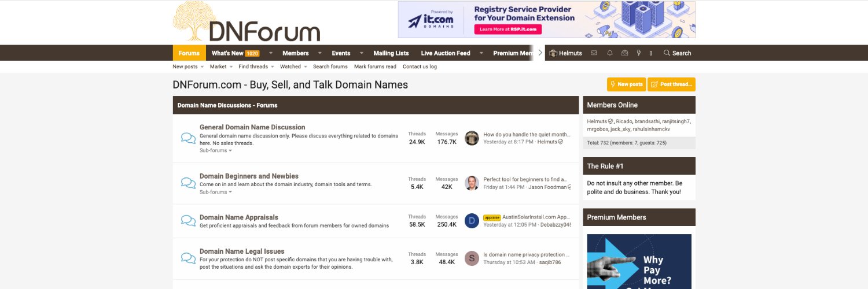Expand Sub-forums under General Domain Name Discussion
The width and height of the screenshot is (868, 289).
pyautogui.click(x=215, y=150)
